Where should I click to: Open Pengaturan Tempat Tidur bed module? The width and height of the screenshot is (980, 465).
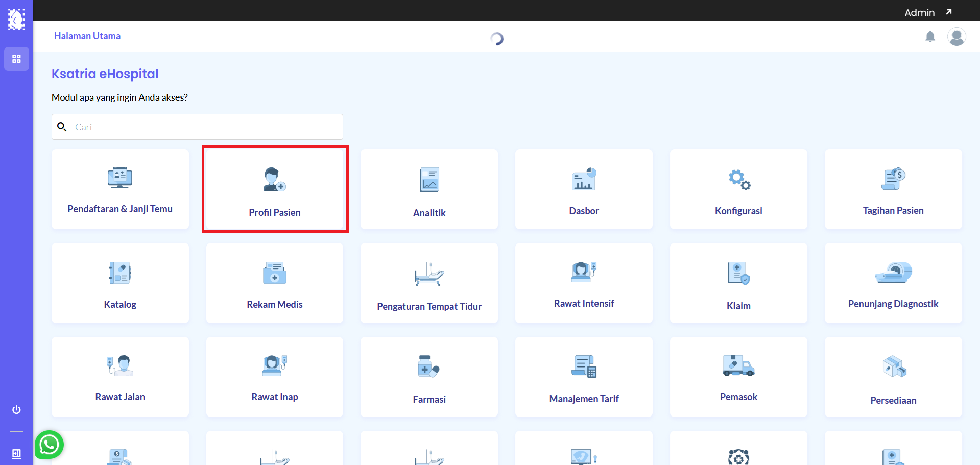pyautogui.click(x=429, y=283)
